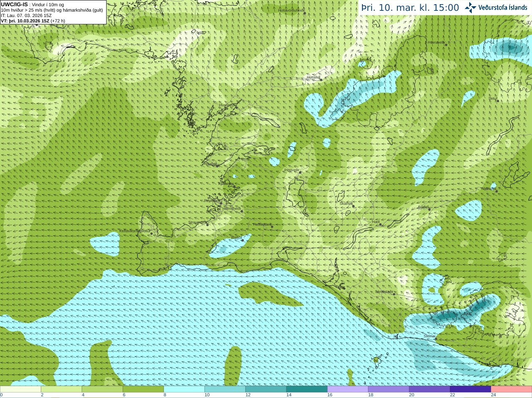Click the 10m hviður > 25 m/s description line
The width and height of the screenshot is (532, 398).
(52, 10)
